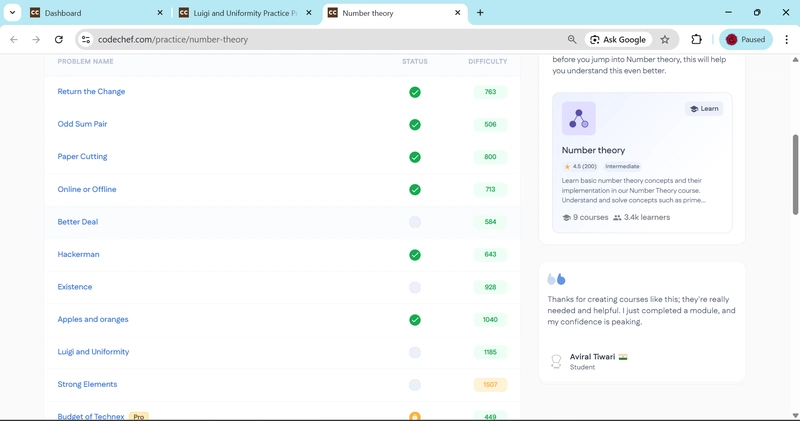Click the zoom magnifier icon in address bar
Screen dimensions: 800x421
[572, 40]
